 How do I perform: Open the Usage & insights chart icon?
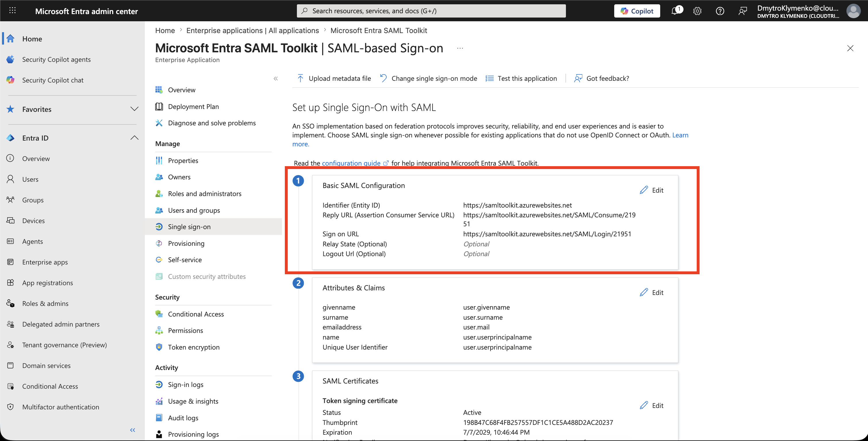pyautogui.click(x=159, y=401)
